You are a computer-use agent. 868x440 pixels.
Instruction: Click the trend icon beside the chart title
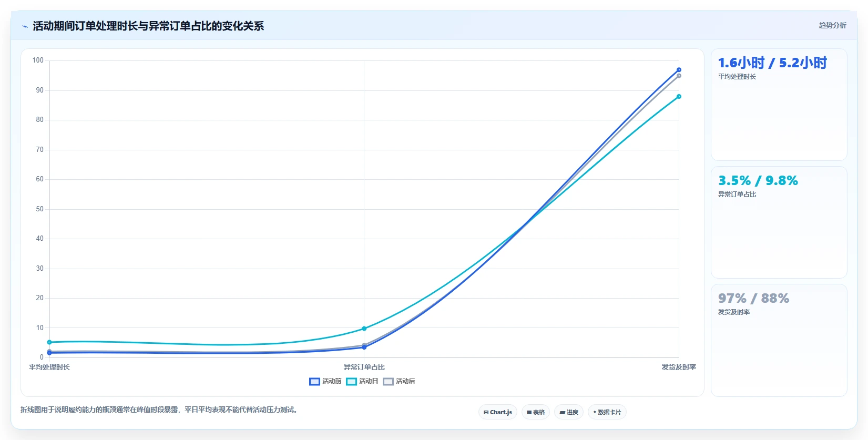pyautogui.click(x=25, y=26)
